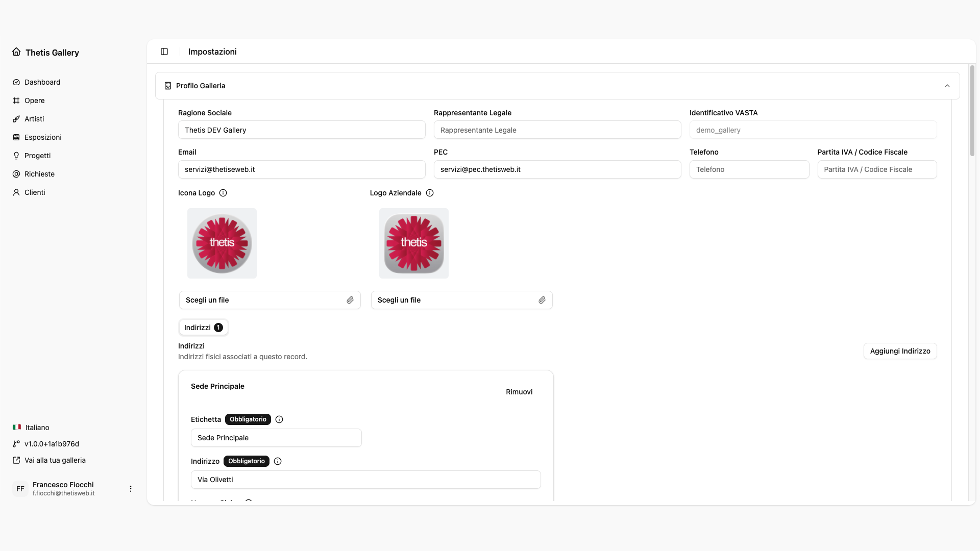Click the info icon next to Indirizzo
Screen dimensions: 980x551
click(278, 461)
